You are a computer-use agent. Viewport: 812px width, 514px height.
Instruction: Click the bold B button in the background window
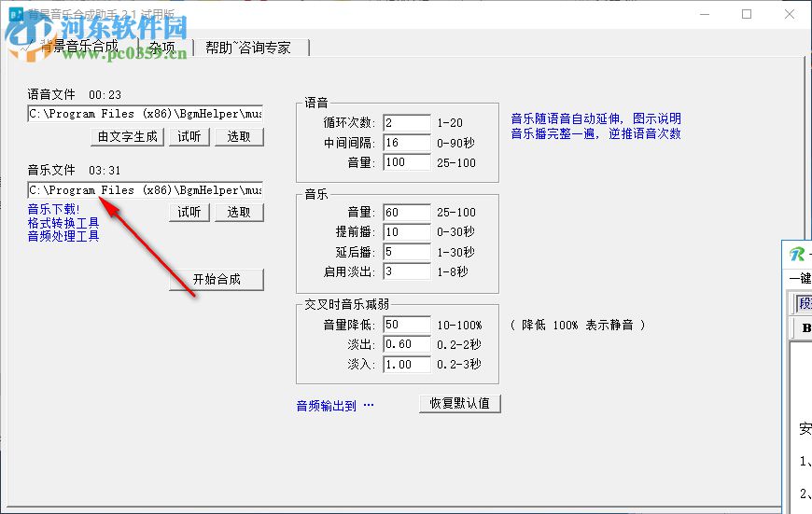click(805, 327)
